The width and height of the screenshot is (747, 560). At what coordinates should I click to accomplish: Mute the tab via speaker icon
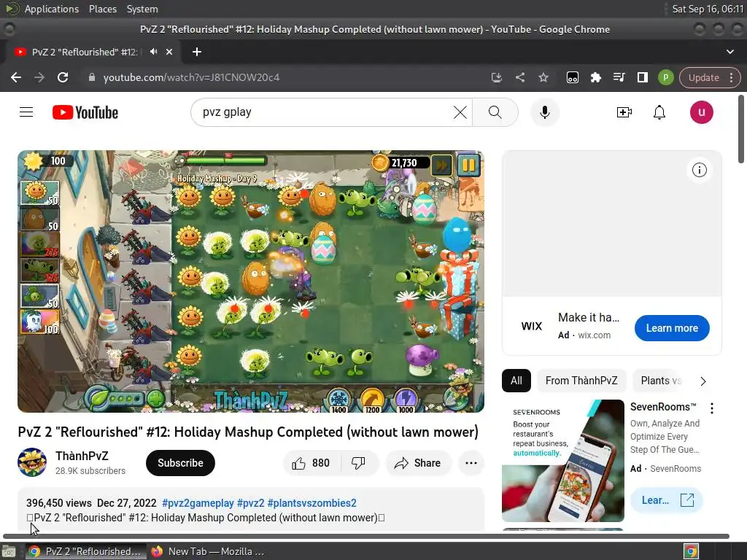pyautogui.click(x=153, y=52)
